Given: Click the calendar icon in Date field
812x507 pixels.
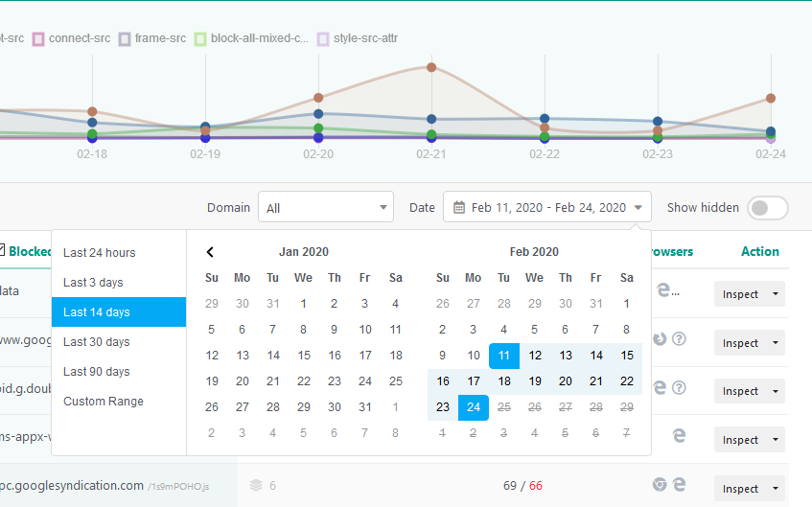Looking at the screenshot, I should pyautogui.click(x=459, y=207).
